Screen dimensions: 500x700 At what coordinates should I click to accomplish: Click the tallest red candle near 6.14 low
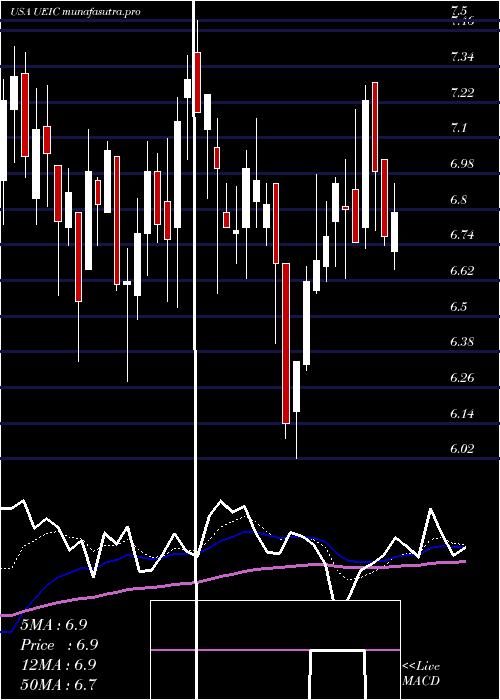point(286,343)
